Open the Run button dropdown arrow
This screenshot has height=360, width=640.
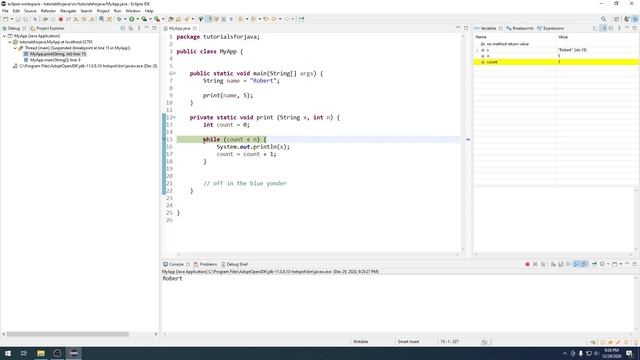(138, 19)
